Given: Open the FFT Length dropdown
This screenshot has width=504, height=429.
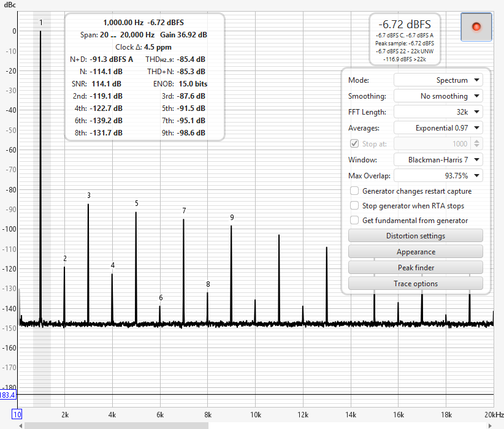Looking at the screenshot, I should [x=438, y=112].
